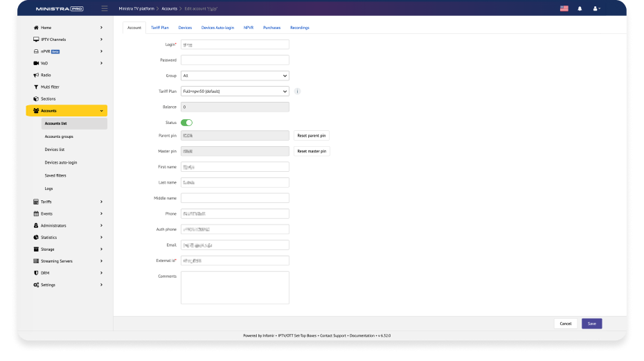This screenshot has height=361, width=644.
Task: Switch to the Recordings tab
Action: [x=299, y=28]
